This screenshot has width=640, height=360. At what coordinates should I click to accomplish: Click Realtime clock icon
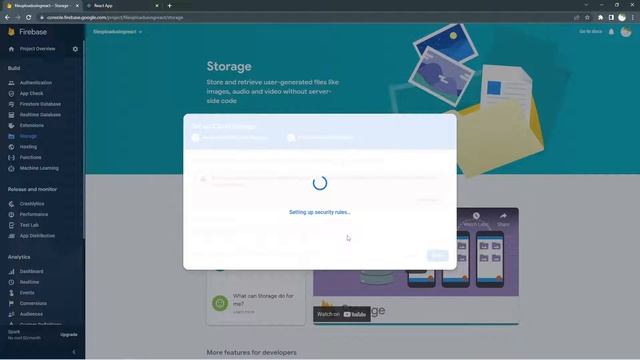click(x=11, y=282)
